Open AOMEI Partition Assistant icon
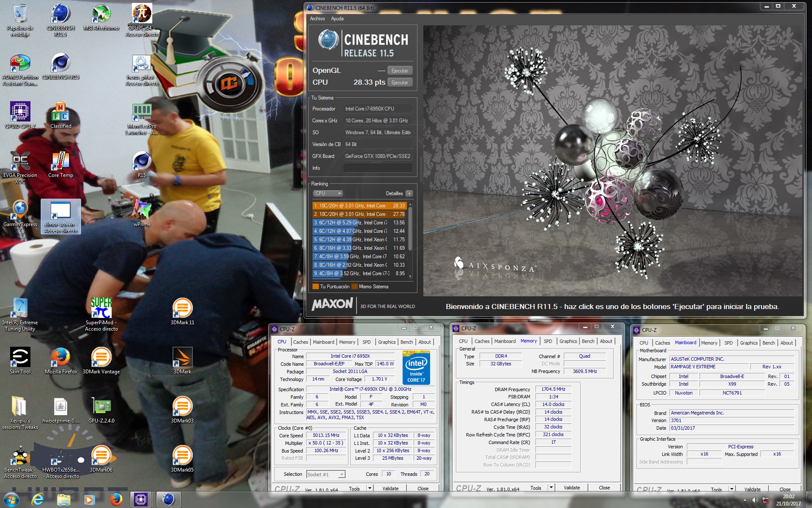The width and height of the screenshot is (812, 508). pos(20,69)
